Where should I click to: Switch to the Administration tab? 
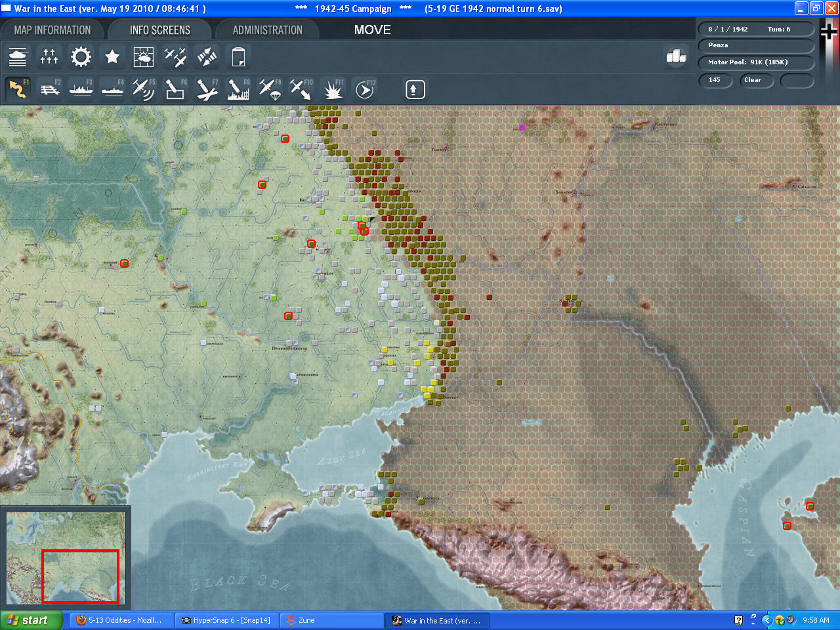click(268, 30)
